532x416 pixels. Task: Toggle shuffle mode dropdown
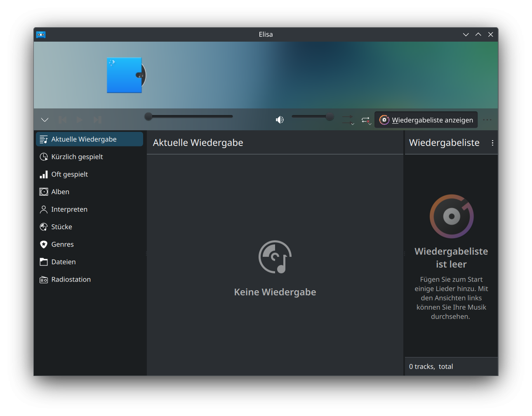tap(348, 120)
